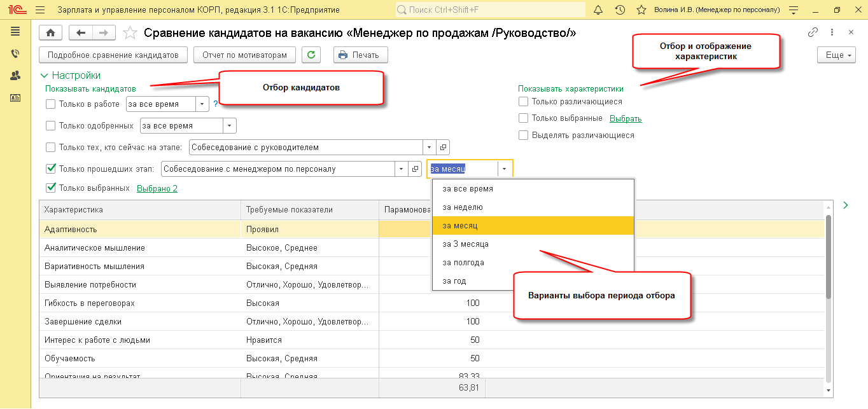Open the stage selection form for «Собеседование с менеджером по персоналу»

point(416,169)
